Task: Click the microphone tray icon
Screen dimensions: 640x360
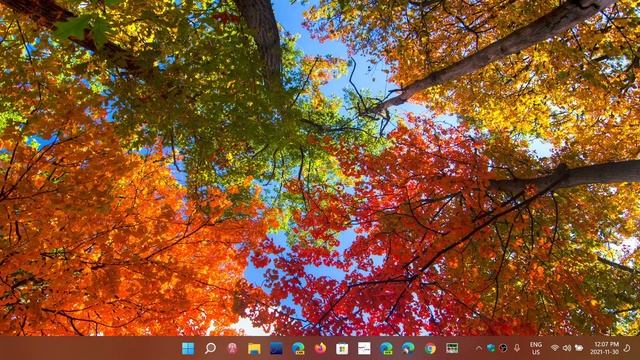Action: [517, 348]
